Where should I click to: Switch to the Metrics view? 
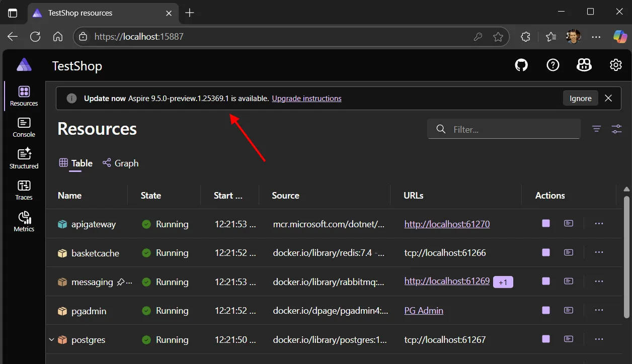click(x=23, y=221)
